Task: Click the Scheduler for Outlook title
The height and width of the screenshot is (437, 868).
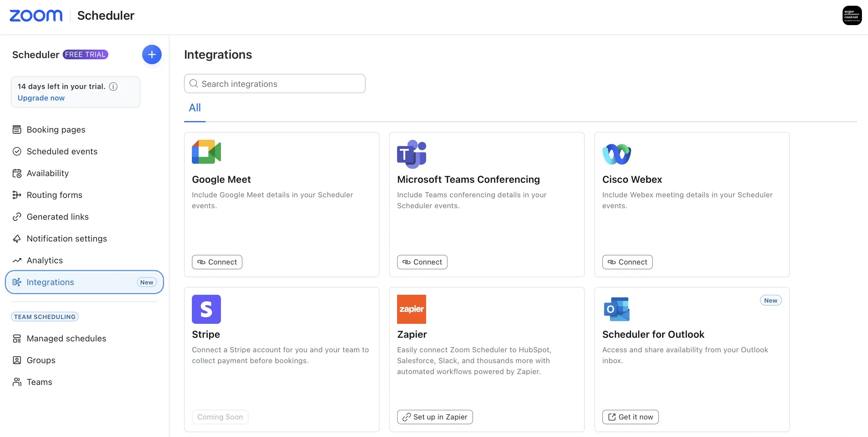Action: tap(653, 335)
